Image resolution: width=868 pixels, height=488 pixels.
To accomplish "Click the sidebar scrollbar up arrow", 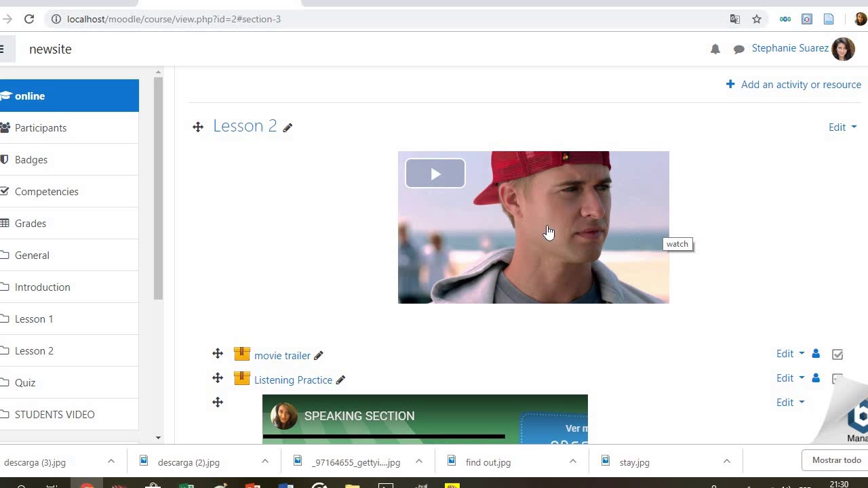I will click(158, 72).
